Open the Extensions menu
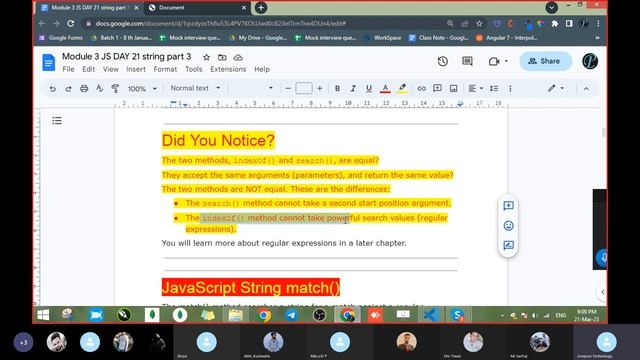This screenshot has width=640, height=360. (228, 69)
